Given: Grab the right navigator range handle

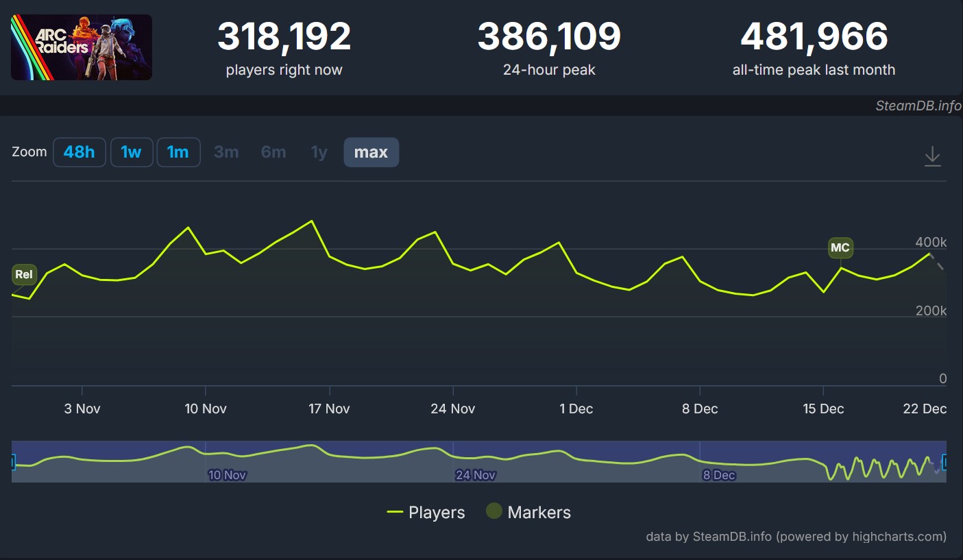Looking at the screenshot, I should coord(946,463).
